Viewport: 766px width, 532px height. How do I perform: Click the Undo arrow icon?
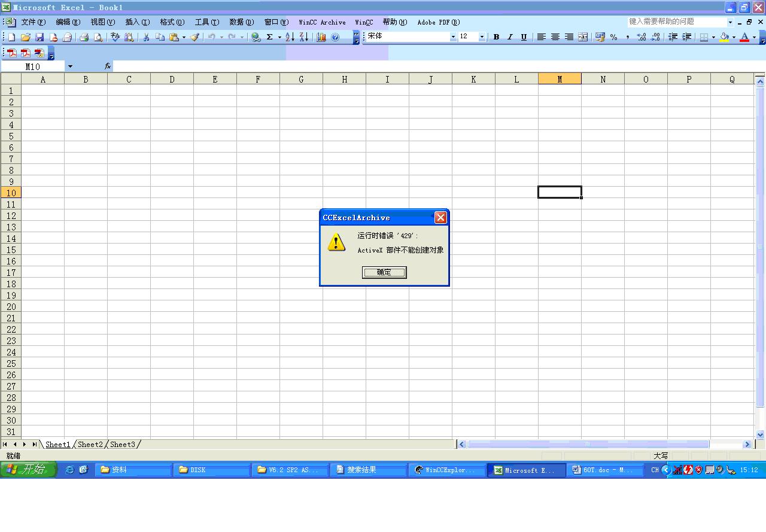click(211, 37)
